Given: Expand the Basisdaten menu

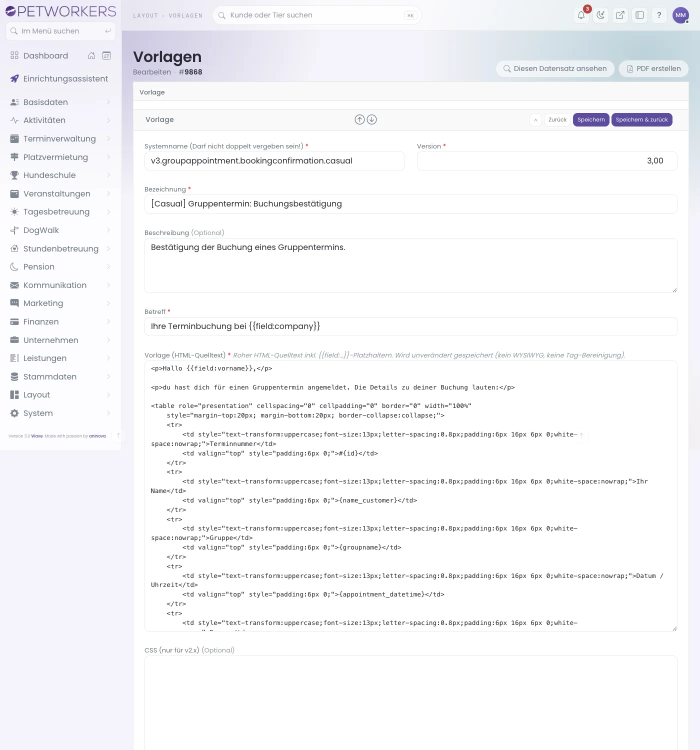Looking at the screenshot, I should click(x=60, y=102).
